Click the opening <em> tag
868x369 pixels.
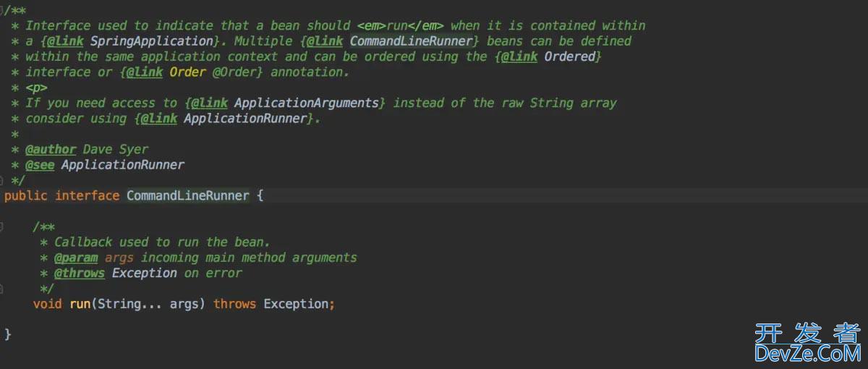click(x=372, y=26)
